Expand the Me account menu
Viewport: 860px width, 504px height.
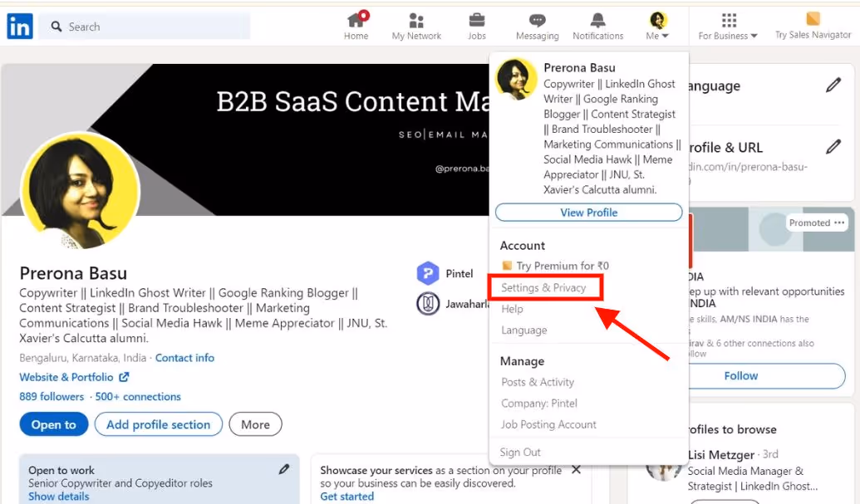[657, 26]
